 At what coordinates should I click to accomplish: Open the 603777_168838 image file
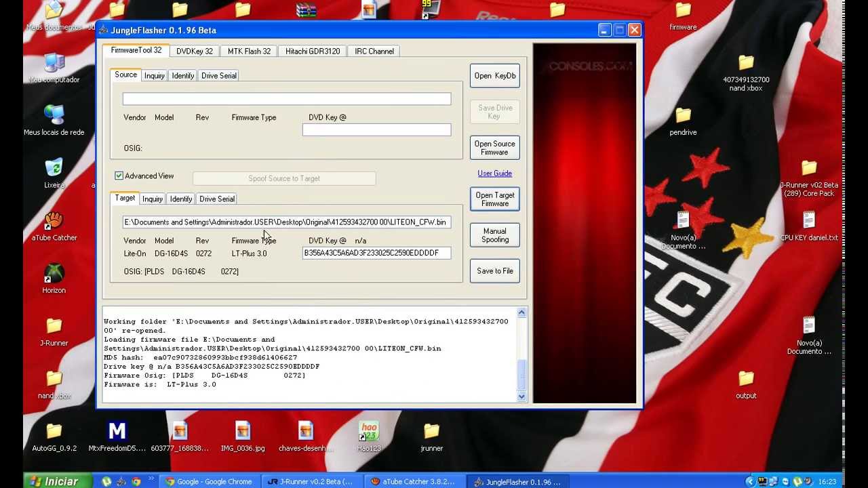[180, 432]
